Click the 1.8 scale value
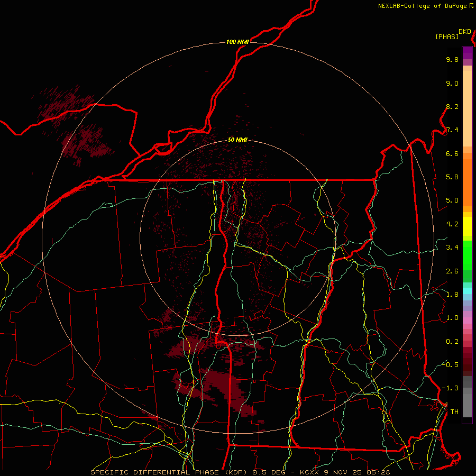Viewport: 476px width, 476px height. tap(452, 295)
